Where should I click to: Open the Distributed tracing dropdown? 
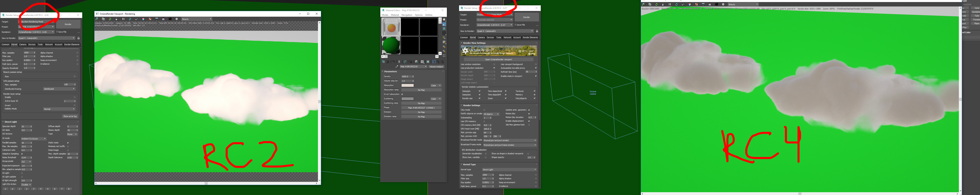pyautogui.click(x=59, y=89)
